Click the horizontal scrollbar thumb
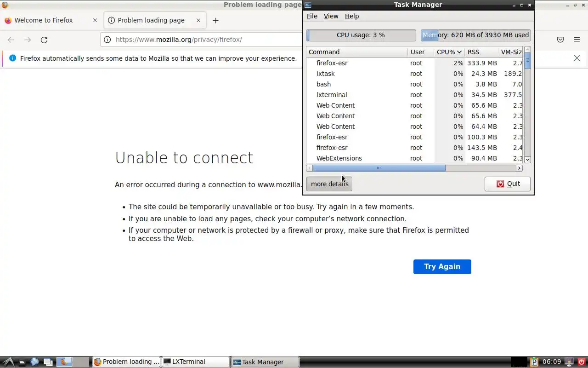The image size is (588, 368). click(x=379, y=168)
